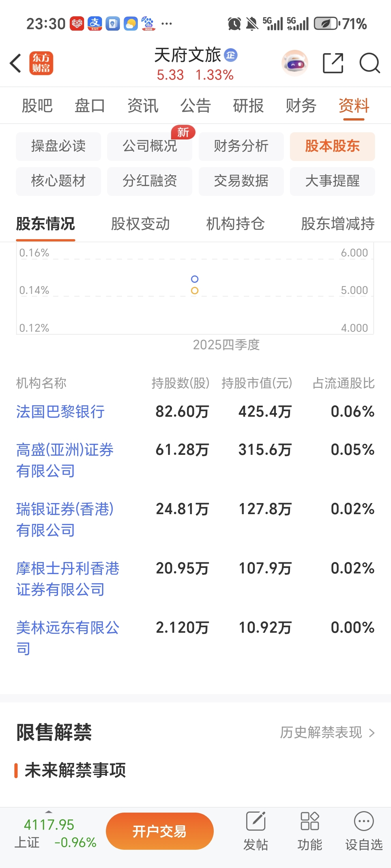This screenshot has height=868, width=391.
Task: Tap the 2025四季度 chart label
Action: (226, 345)
